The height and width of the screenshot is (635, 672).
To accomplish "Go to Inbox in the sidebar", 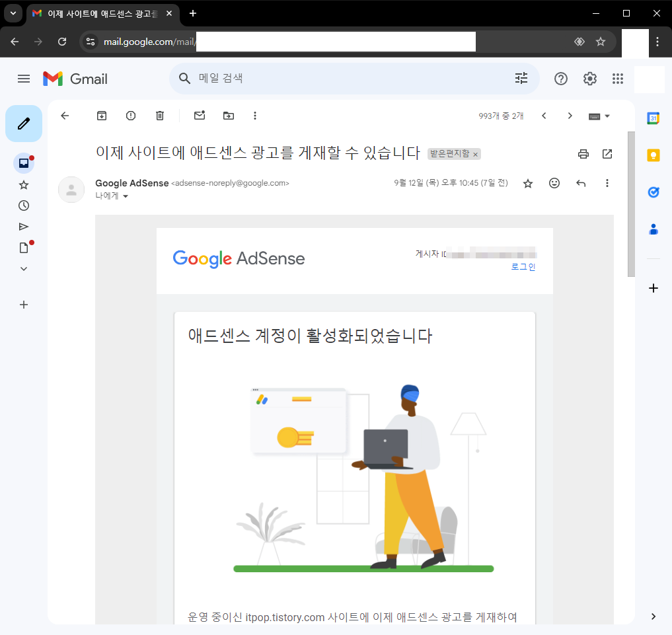I will coord(24,163).
